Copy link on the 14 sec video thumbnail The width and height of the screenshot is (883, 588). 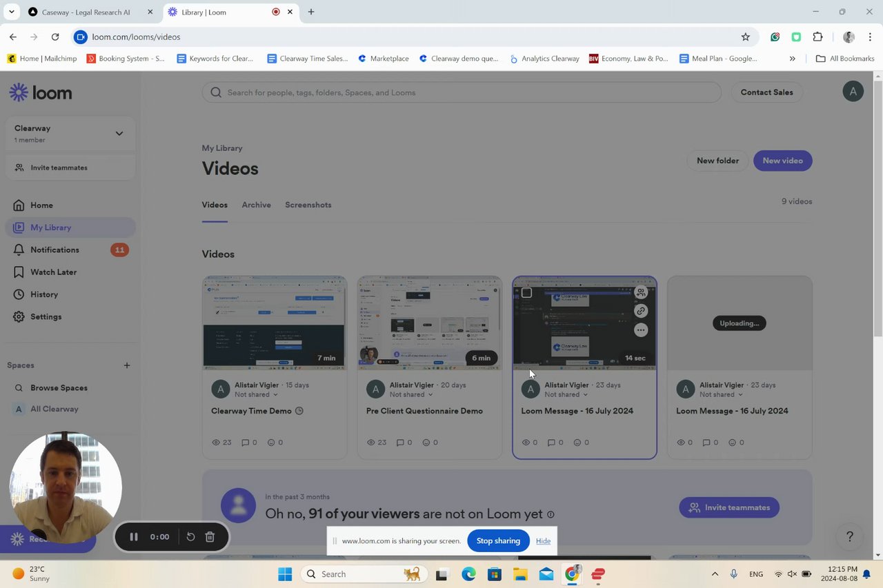point(641,311)
